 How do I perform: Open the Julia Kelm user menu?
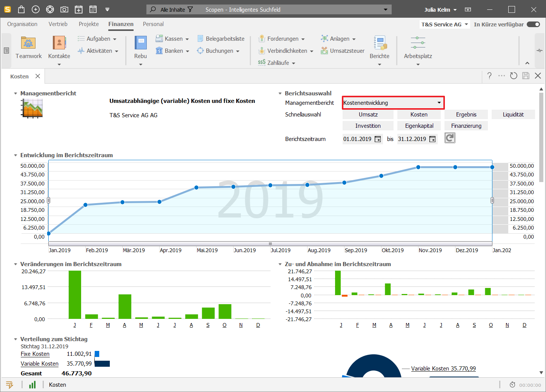441,9
